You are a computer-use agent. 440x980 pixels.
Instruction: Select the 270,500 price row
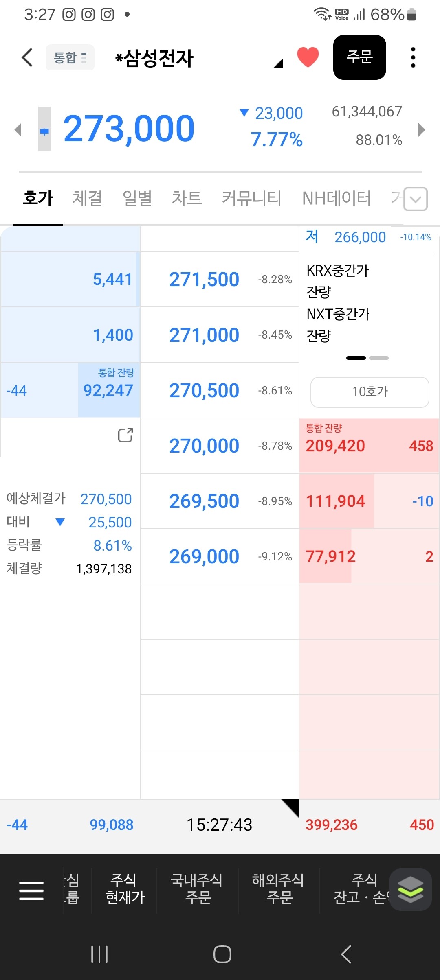coord(220,390)
